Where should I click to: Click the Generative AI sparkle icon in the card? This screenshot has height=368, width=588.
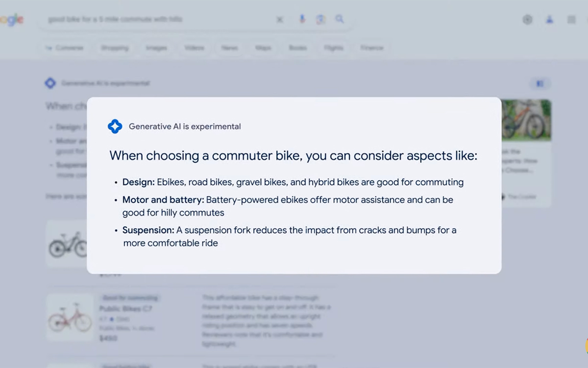[x=115, y=126]
